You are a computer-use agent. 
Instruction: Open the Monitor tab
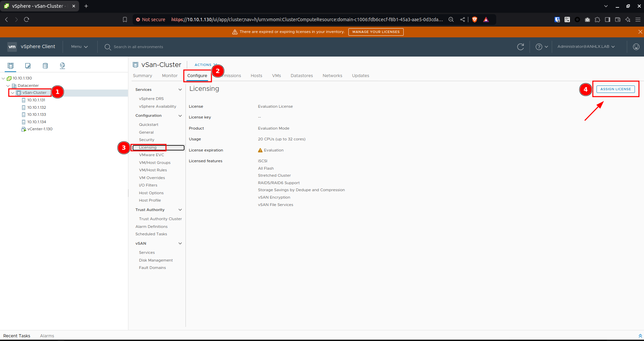coord(170,76)
